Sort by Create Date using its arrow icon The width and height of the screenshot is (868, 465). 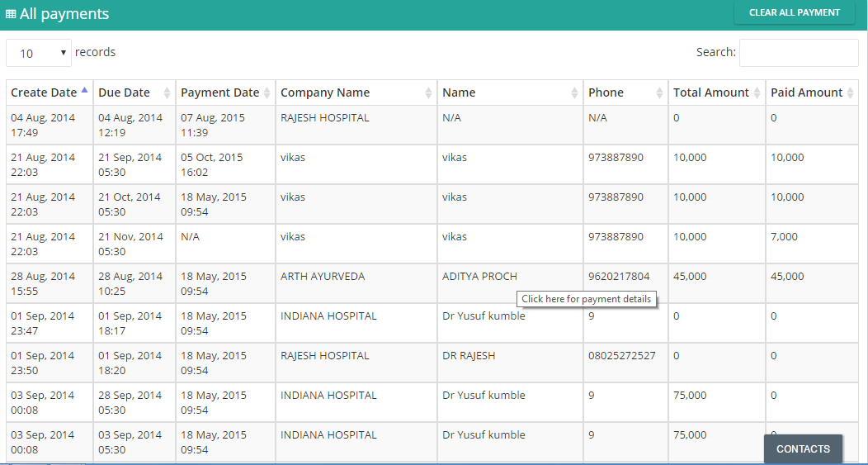(84, 89)
